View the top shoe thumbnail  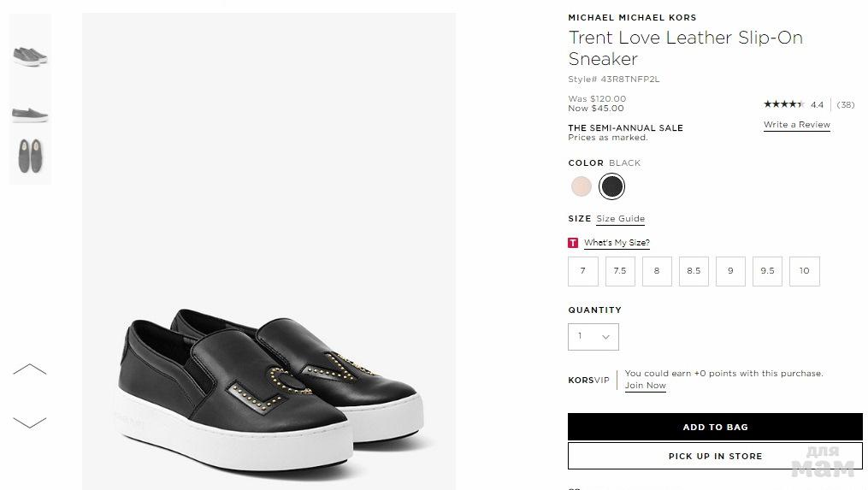point(30,56)
